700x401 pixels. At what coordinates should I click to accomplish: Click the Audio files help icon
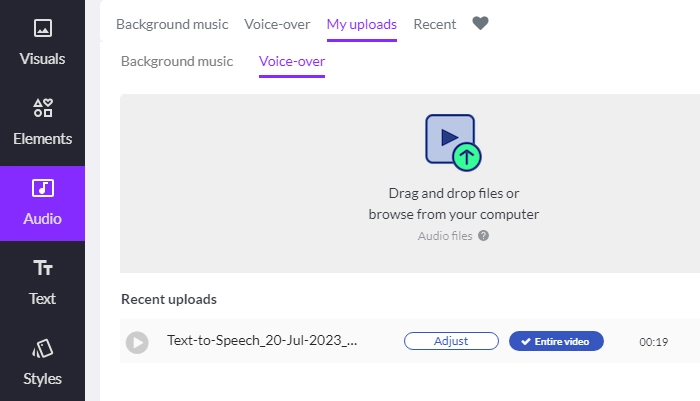[x=483, y=236]
